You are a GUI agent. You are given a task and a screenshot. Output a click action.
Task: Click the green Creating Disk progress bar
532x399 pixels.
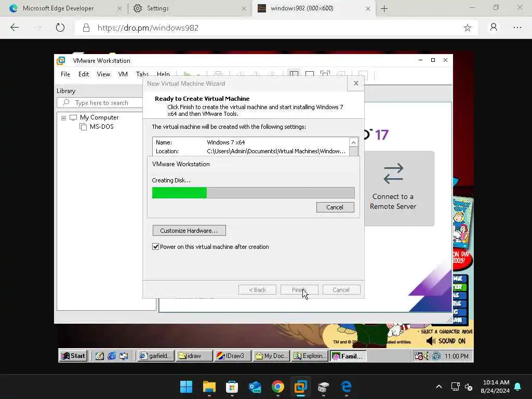click(x=253, y=193)
